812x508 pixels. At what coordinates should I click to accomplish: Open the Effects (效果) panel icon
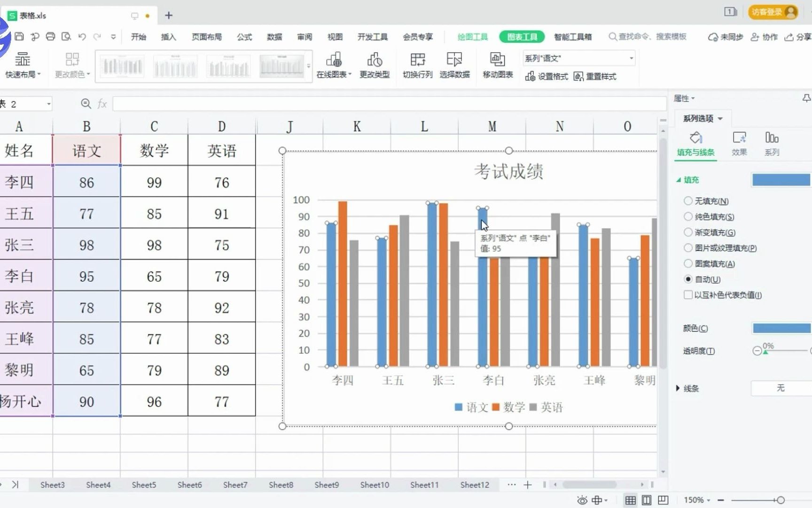tap(739, 143)
